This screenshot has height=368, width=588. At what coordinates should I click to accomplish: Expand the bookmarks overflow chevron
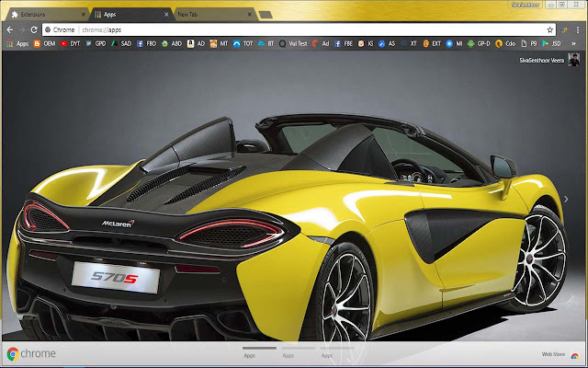pyautogui.click(x=573, y=43)
